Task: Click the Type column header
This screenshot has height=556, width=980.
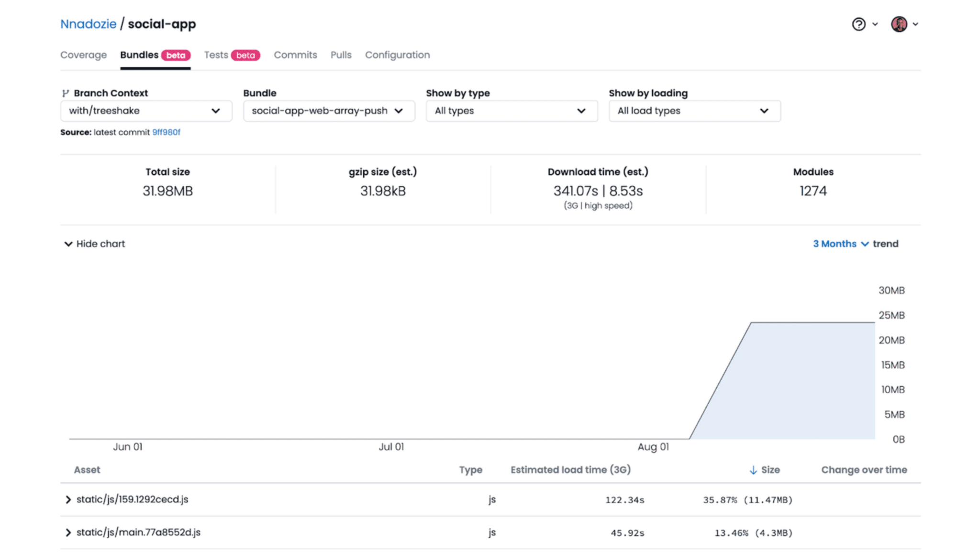Action: tap(470, 470)
